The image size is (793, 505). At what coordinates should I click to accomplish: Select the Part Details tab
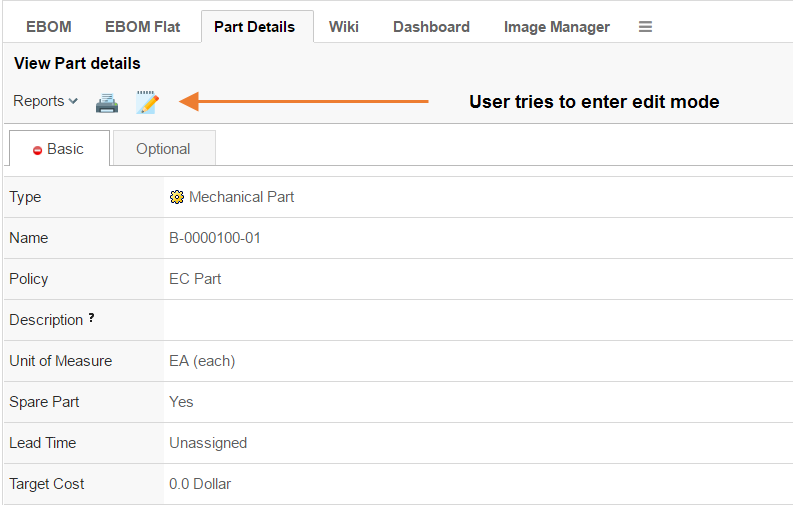[255, 27]
